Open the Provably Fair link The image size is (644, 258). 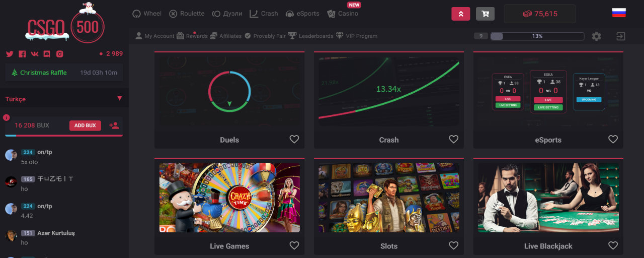tap(265, 36)
